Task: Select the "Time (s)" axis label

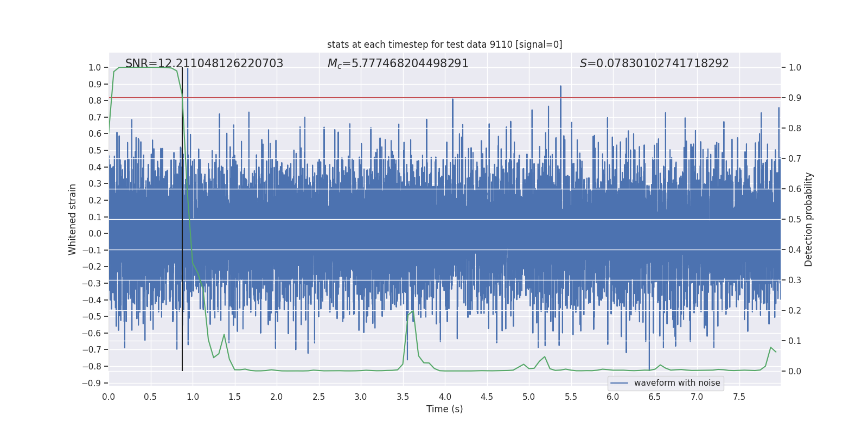Action: pos(445,409)
